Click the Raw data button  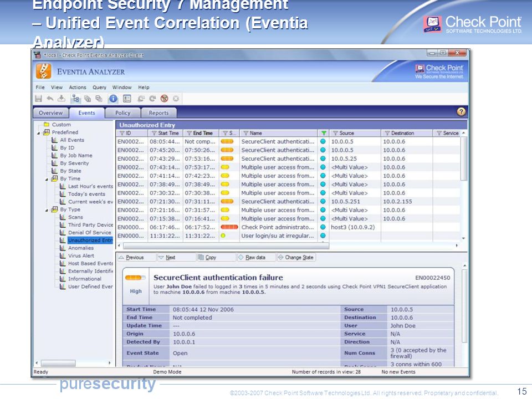click(256, 258)
